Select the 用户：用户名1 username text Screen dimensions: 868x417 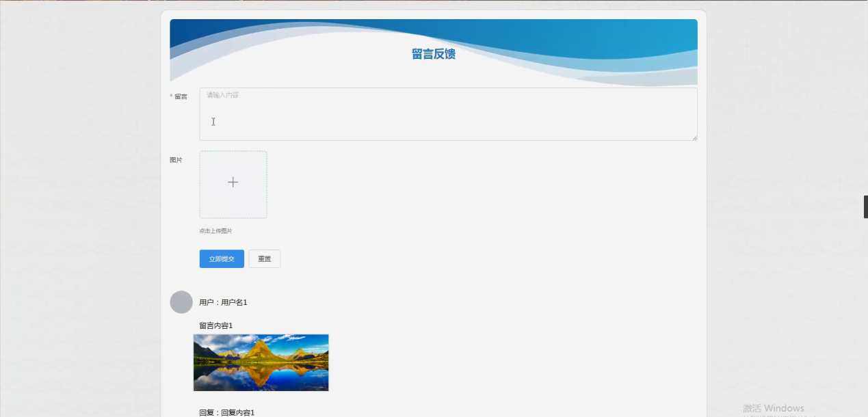tap(223, 302)
